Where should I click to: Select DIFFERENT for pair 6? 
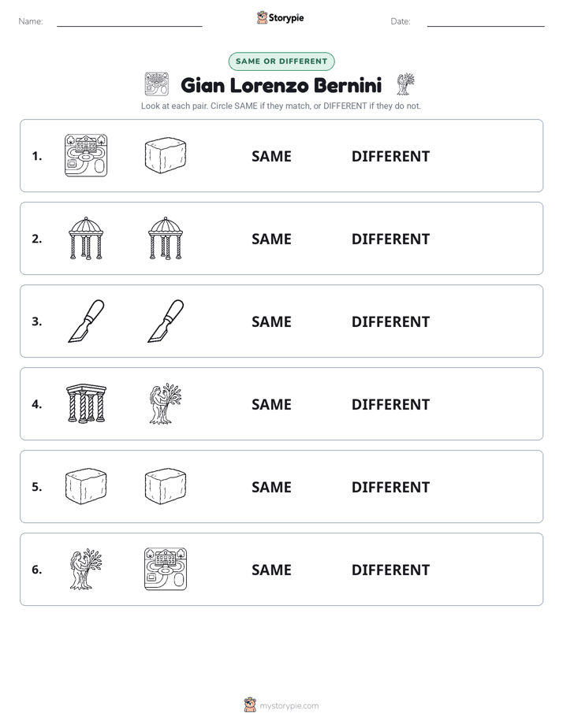pyautogui.click(x=390, y=570)
